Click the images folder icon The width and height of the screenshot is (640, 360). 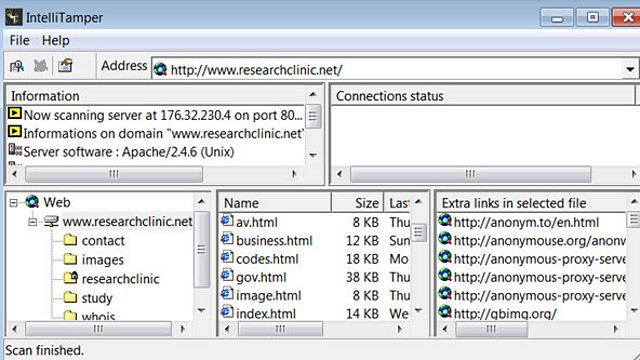click(x=70, y=259)
